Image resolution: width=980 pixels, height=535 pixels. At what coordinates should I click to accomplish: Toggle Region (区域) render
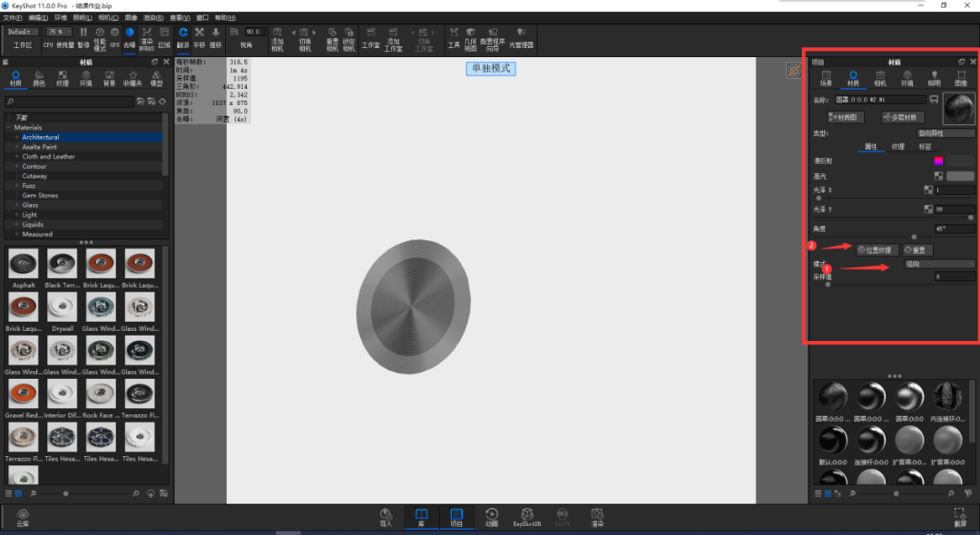[x=164, y=37]
